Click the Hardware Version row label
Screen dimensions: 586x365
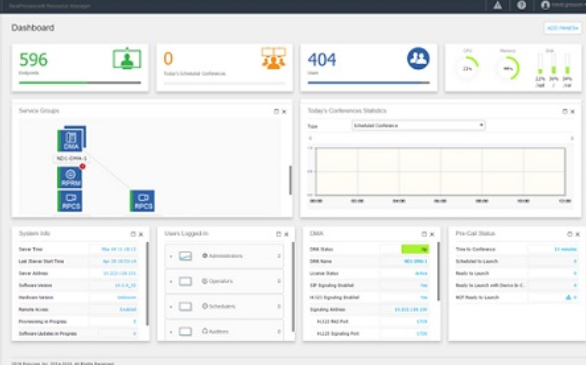click(x=36, y=298)
